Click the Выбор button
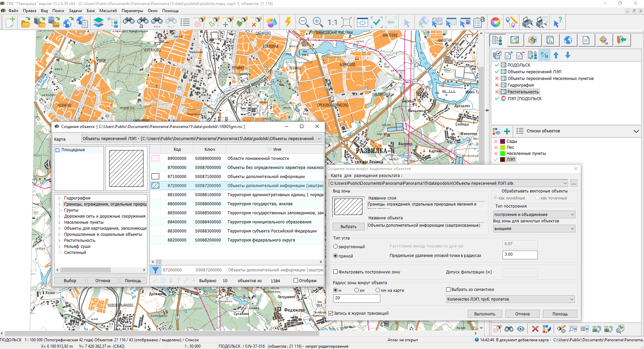Viewport: 644px width, 349px height. coord(70,280)
